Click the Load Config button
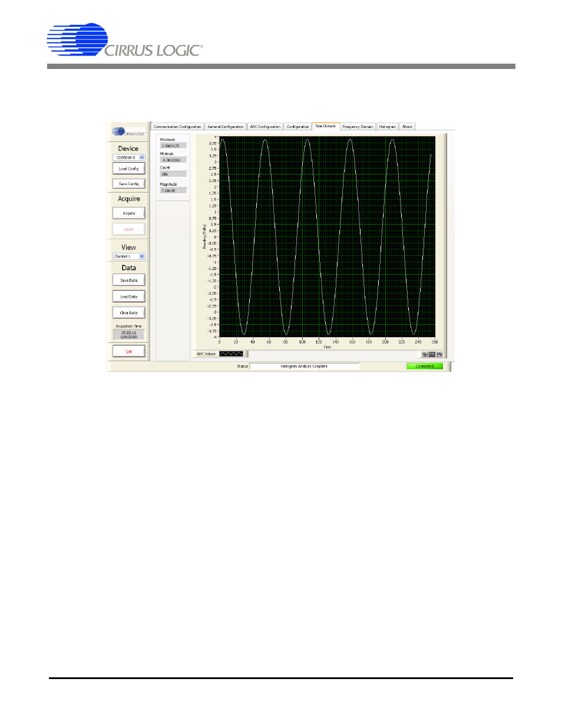This screenshot has height=728, width=562. click(x=128, y=169)
